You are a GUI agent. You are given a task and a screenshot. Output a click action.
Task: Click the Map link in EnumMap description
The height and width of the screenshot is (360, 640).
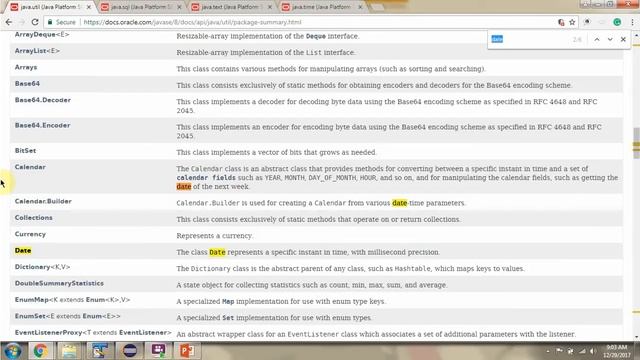pos(228,301)
